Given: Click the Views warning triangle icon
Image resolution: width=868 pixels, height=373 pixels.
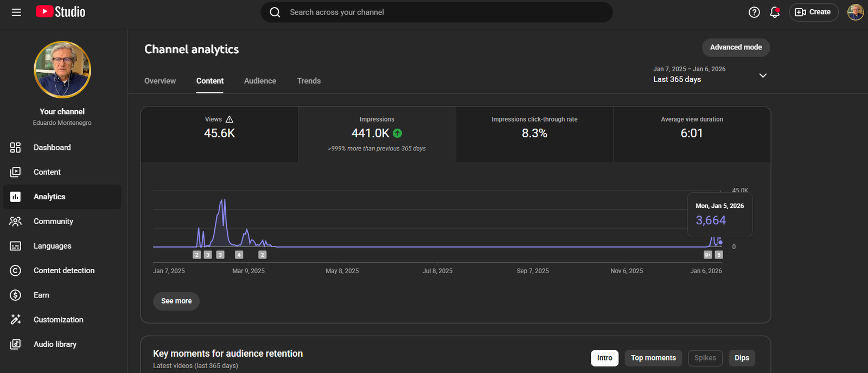Looking at the screenshot, I should 229,119.
